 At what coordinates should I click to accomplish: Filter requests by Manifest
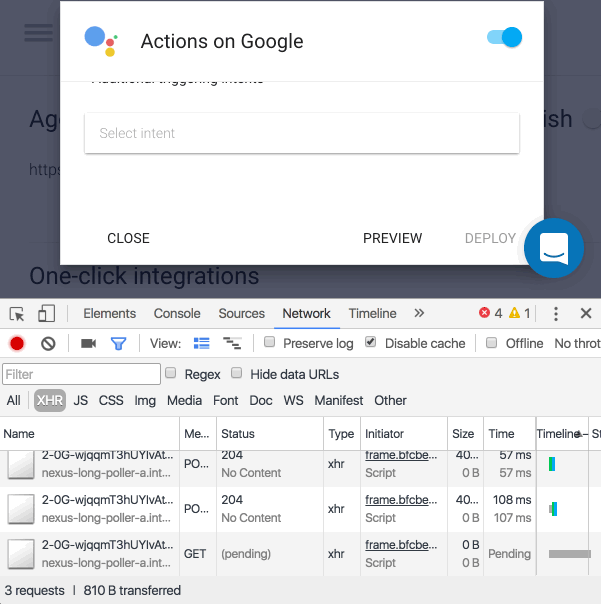(339, 401)
